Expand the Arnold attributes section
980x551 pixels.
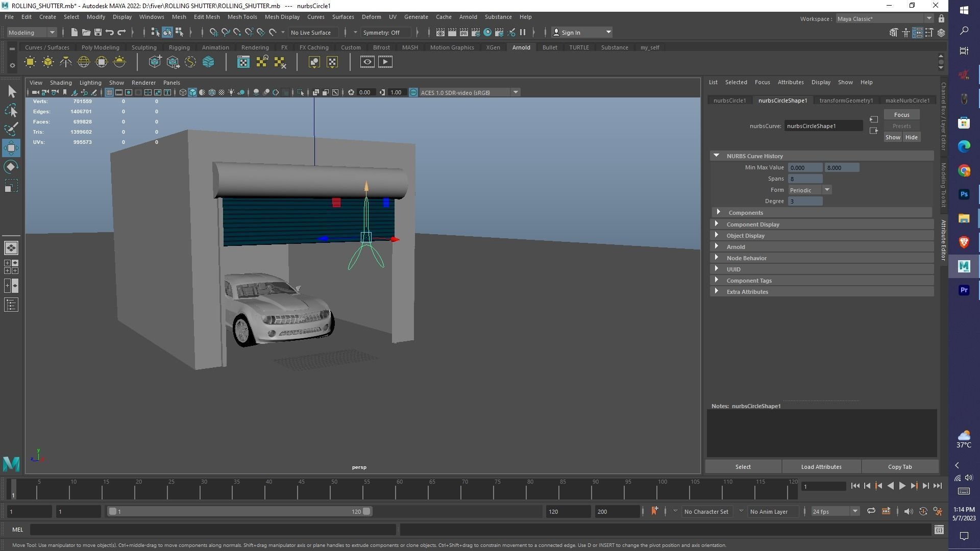[736, 246]
